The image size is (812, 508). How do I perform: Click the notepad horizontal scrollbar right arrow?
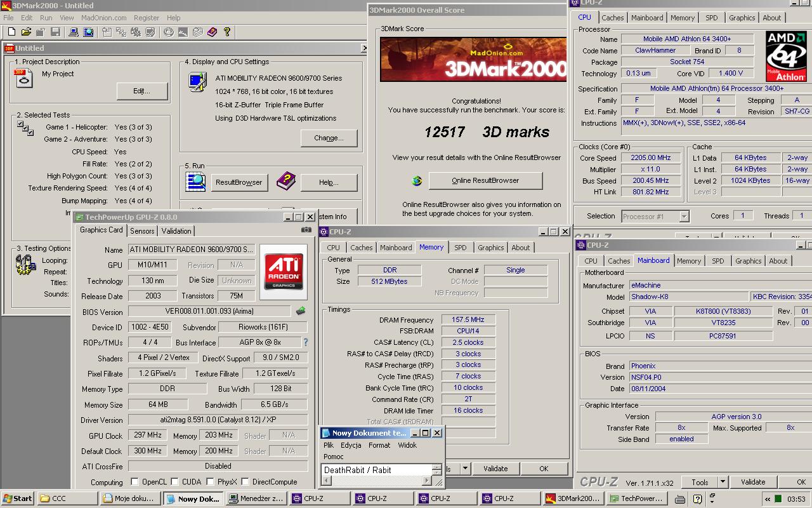(x=427, y=481)
